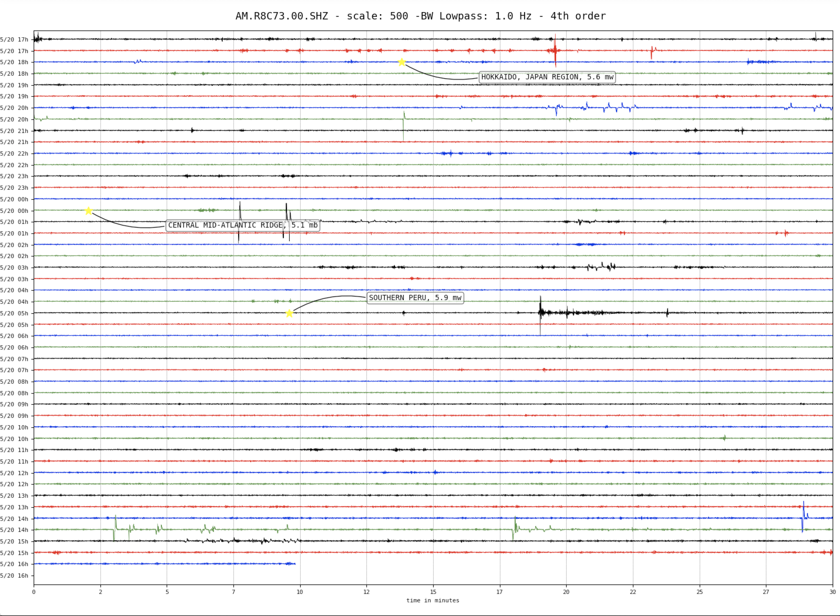This screenshot has height=616, width=840.
Task: Click x-axis tick label '12'
Action: (366, 592)
